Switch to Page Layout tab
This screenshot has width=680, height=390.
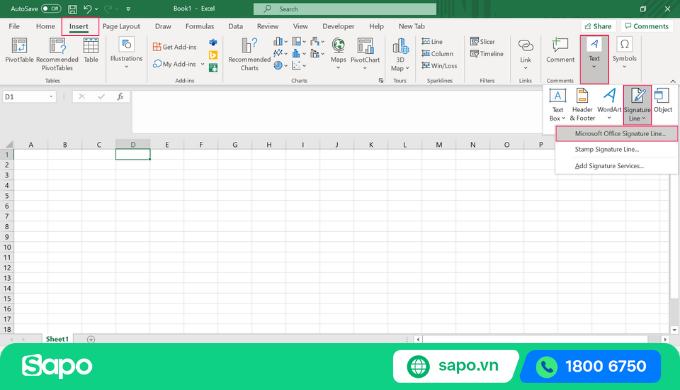pos(121,26)
